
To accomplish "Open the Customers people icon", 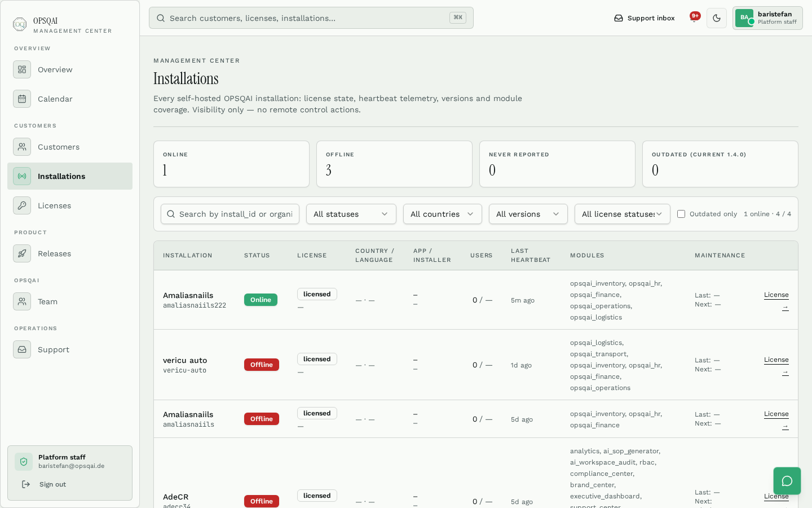I will click(22, 147).
